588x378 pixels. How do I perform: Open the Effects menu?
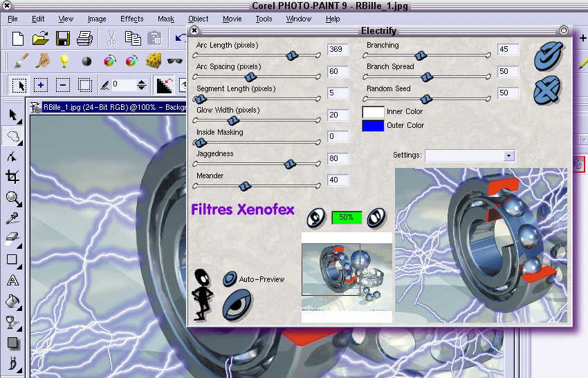point(131,19)
